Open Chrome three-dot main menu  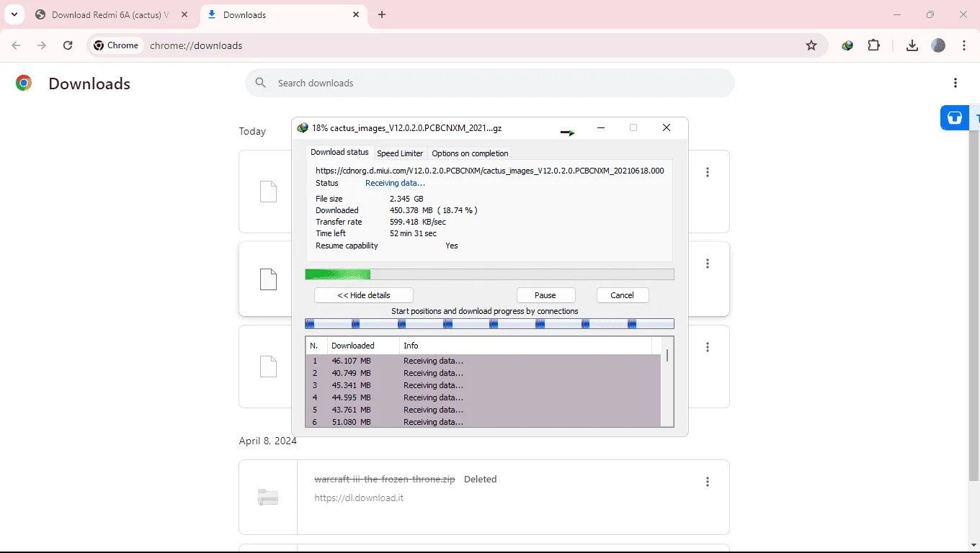964,45
